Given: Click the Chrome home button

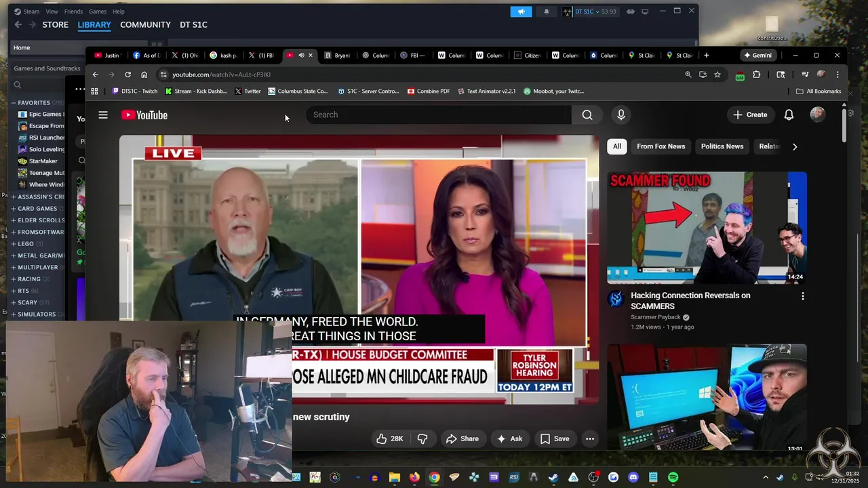Looking at the screenshot, I should [x=144, y=75].
